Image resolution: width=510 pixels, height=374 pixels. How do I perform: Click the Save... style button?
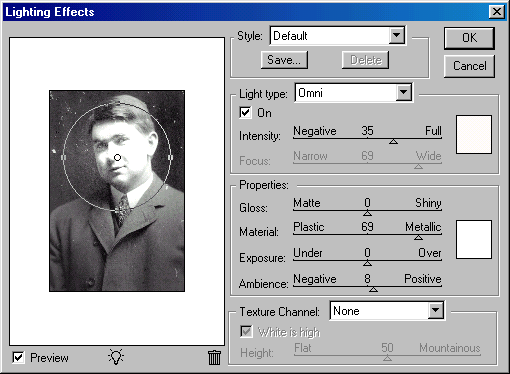tap(284, 60)
